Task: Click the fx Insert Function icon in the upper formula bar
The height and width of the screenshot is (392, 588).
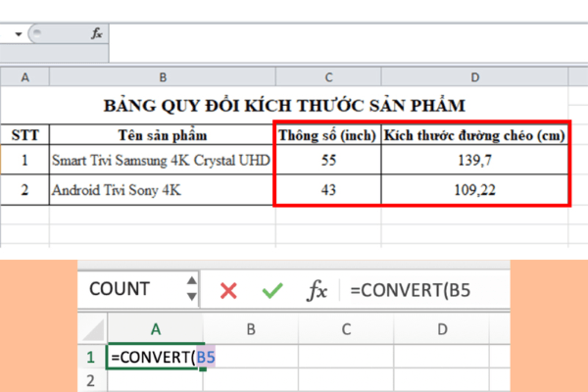Action: 96,33
